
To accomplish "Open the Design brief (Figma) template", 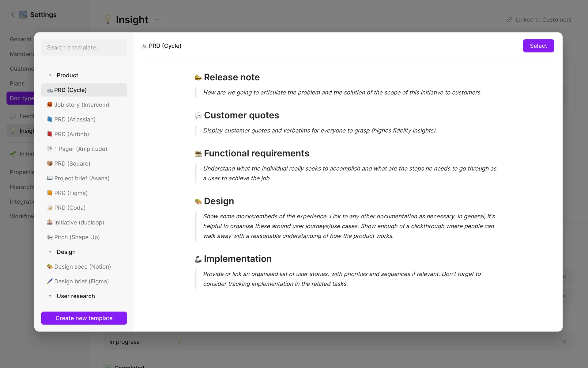I will point(81,281).
